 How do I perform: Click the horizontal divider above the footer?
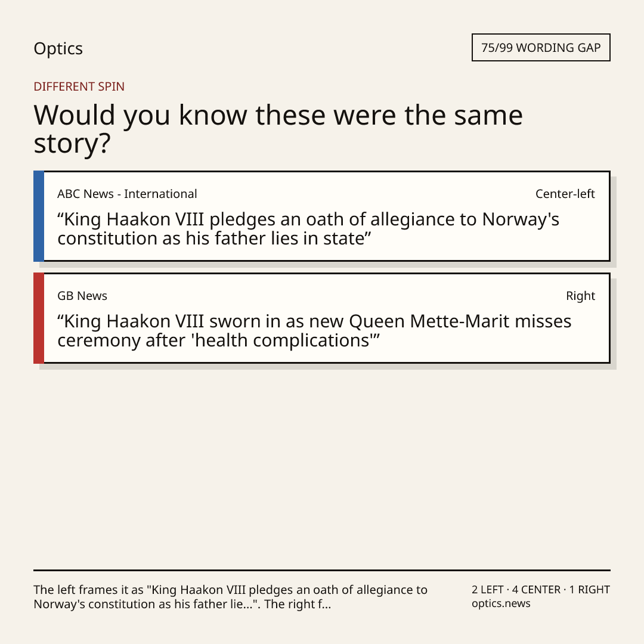(x=322, y=570)
